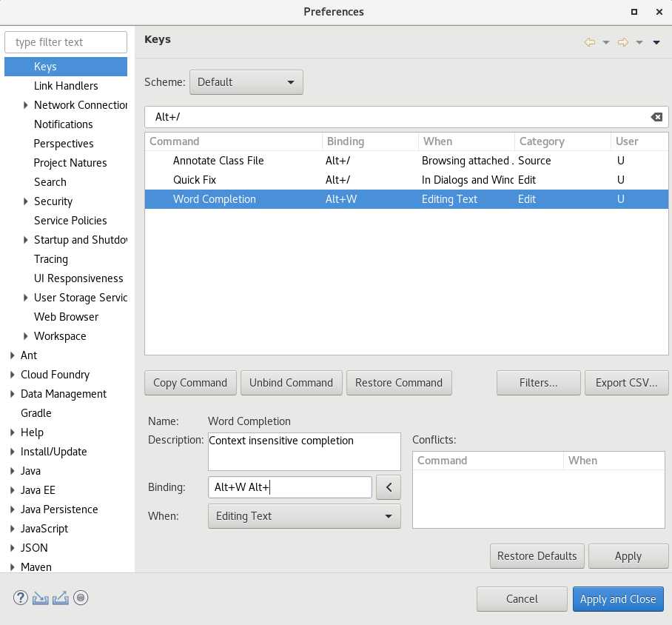Sort table by Category column header

point(562,141)
